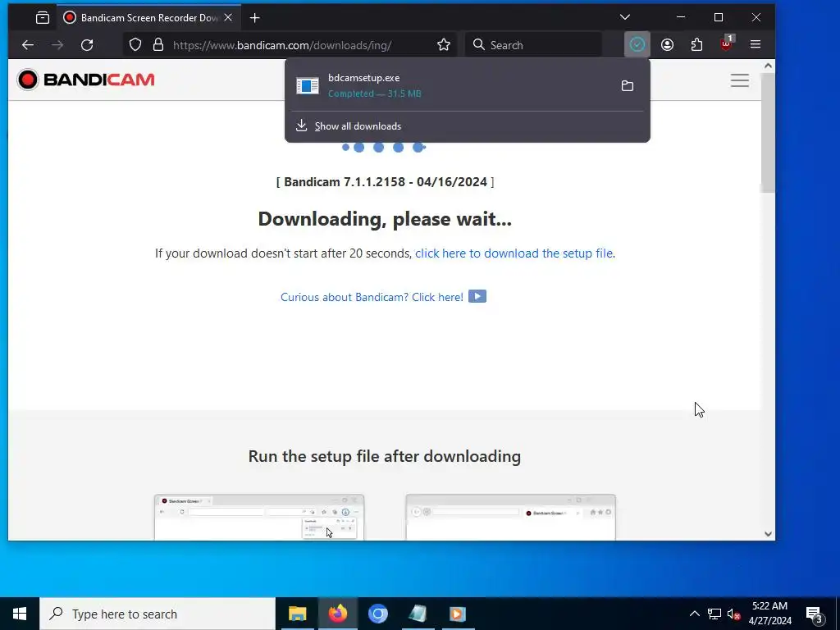Open the Windows Start menu
The height and width of the screenshot is (630, 840).
[20, 614]
